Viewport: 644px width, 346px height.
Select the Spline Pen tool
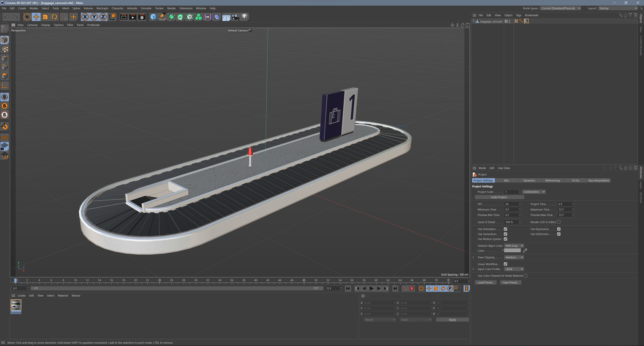(162, 17)
